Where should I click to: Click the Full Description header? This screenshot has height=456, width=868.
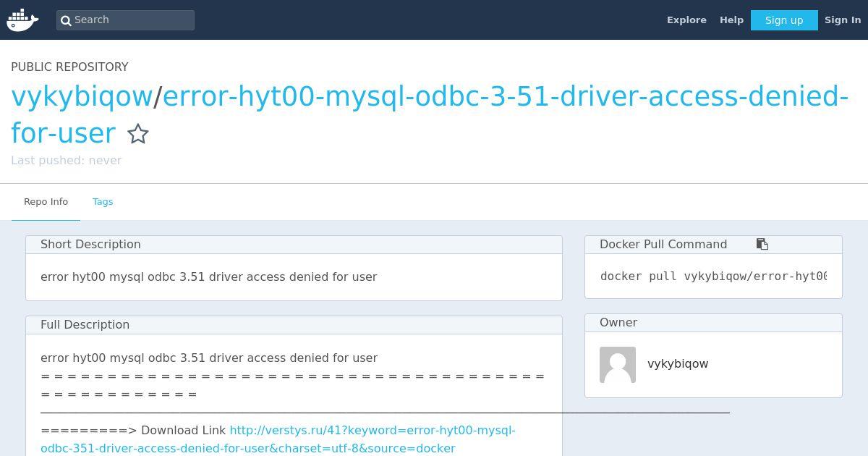coord(294,325)
